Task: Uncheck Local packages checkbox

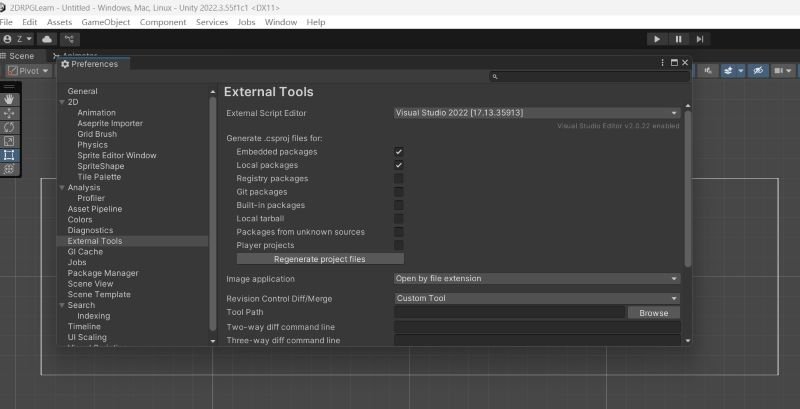Action: tap(398, 165)
